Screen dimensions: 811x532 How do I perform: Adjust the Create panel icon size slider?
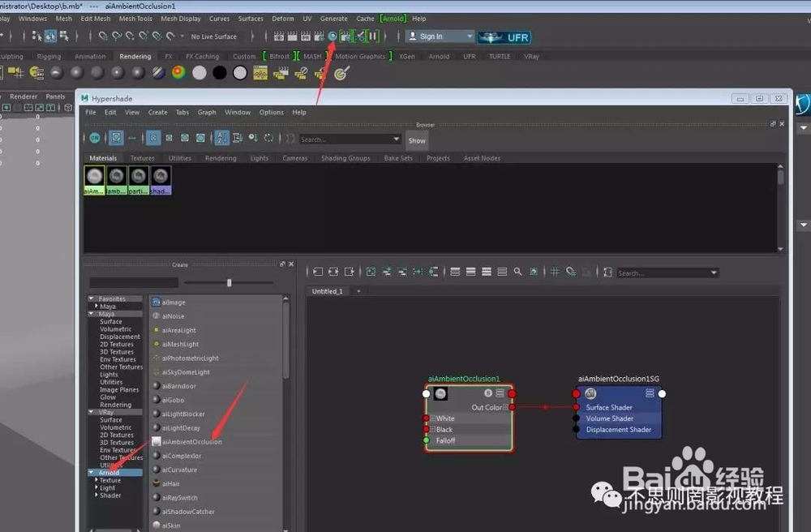click(x=230, y=283)
